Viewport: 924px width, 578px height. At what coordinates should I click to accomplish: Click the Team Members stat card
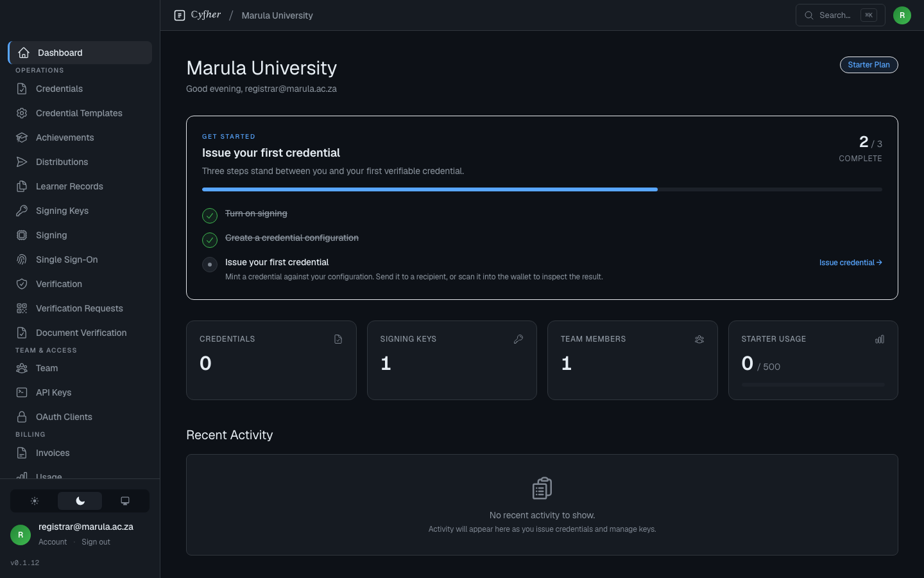click(633, 360)
